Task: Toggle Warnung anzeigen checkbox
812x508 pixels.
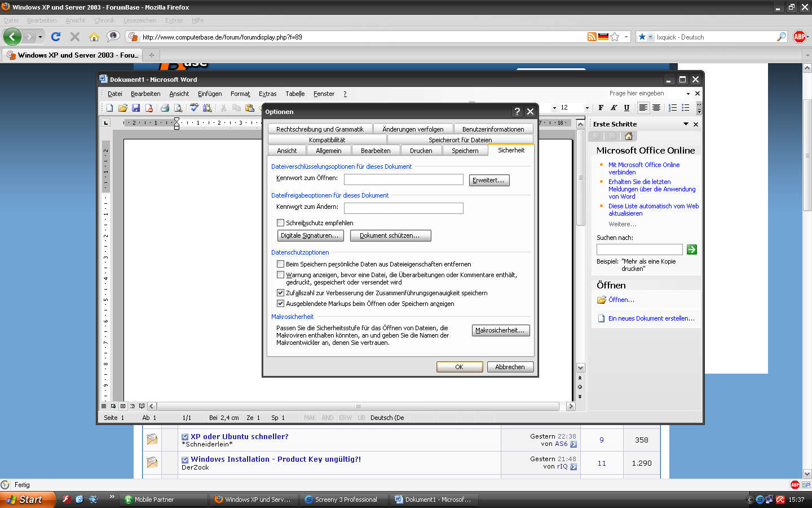Action: coord(280,275)
